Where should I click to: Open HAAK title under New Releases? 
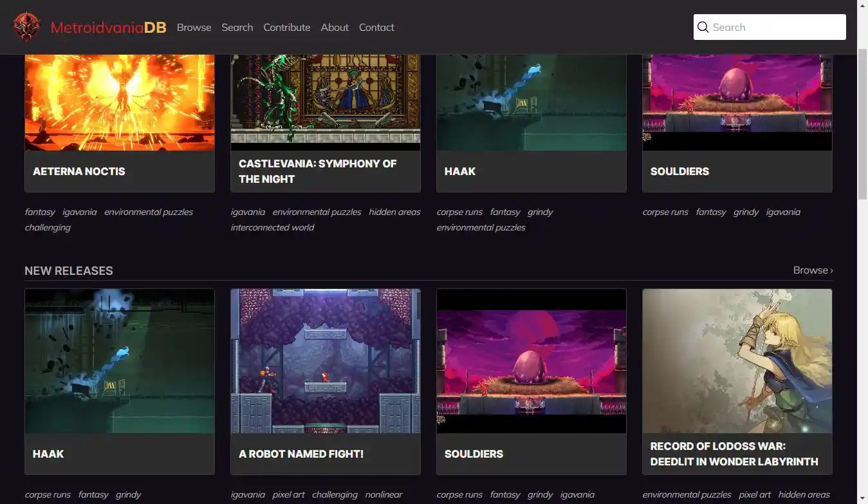pyautogui.click(x=48, y=454)
